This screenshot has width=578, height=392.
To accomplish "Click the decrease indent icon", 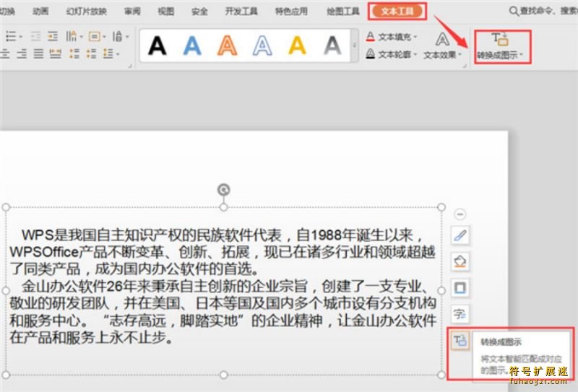I will tap(35, 36).
